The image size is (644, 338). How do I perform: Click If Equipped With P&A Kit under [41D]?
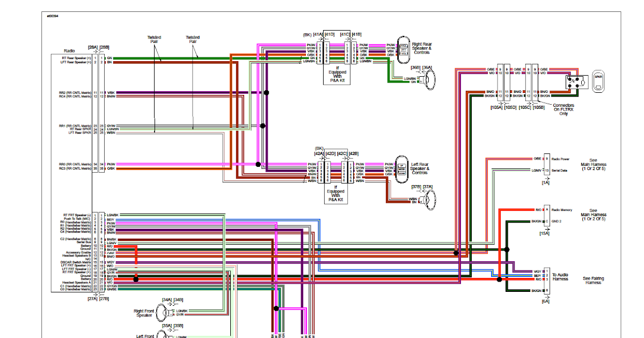[336, 75]
